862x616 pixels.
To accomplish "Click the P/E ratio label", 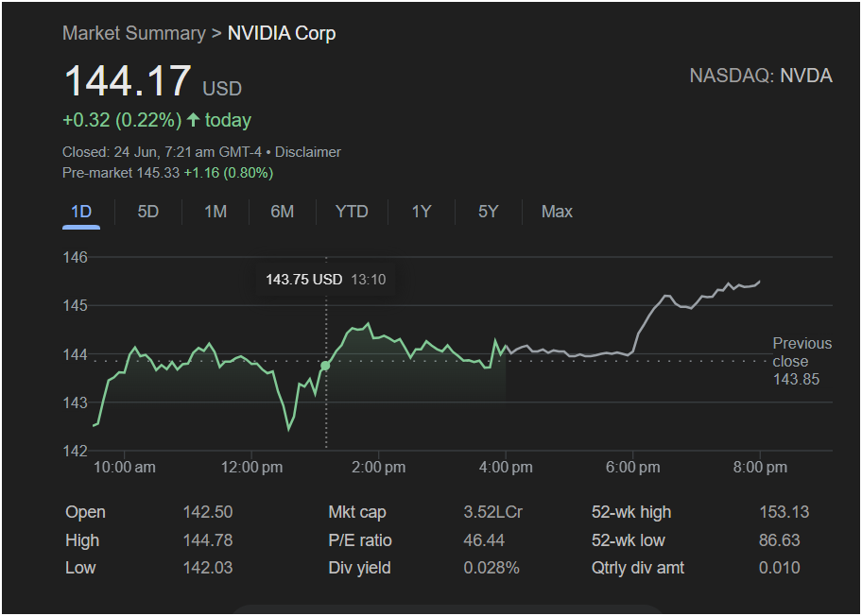I will click(x=360, y=540).
